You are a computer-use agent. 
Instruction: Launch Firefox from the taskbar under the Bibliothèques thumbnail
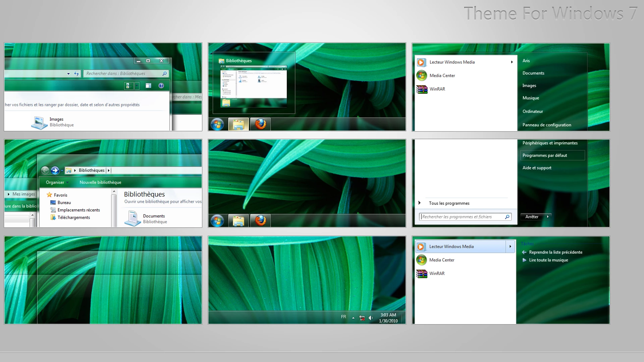click(261, 124)
